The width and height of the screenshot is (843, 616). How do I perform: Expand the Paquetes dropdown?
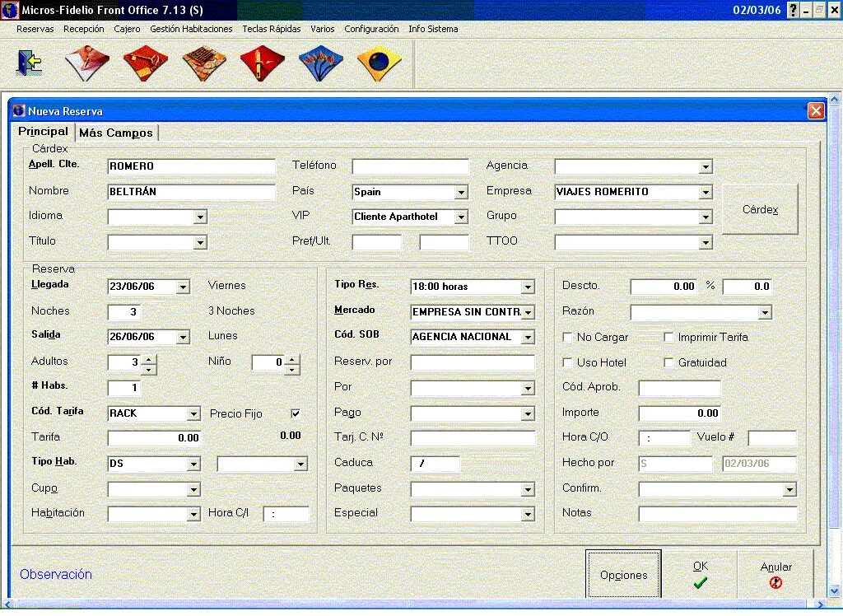click(528, 489)
